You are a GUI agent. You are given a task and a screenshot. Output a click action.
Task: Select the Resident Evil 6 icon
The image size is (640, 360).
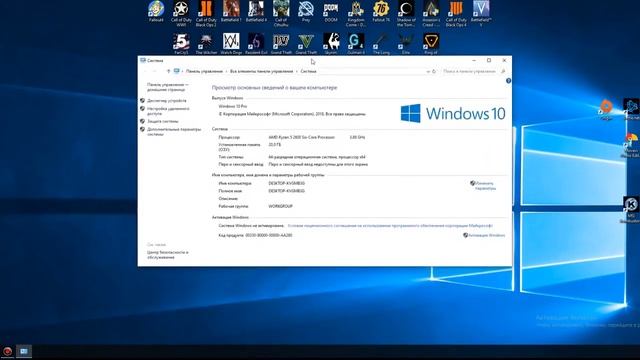[x=256, y=42]
